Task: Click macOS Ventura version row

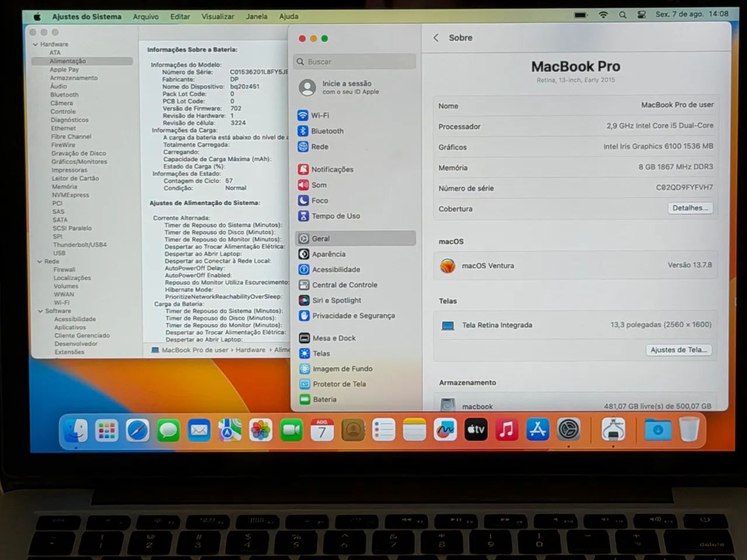Action: (x=575, y=265)
